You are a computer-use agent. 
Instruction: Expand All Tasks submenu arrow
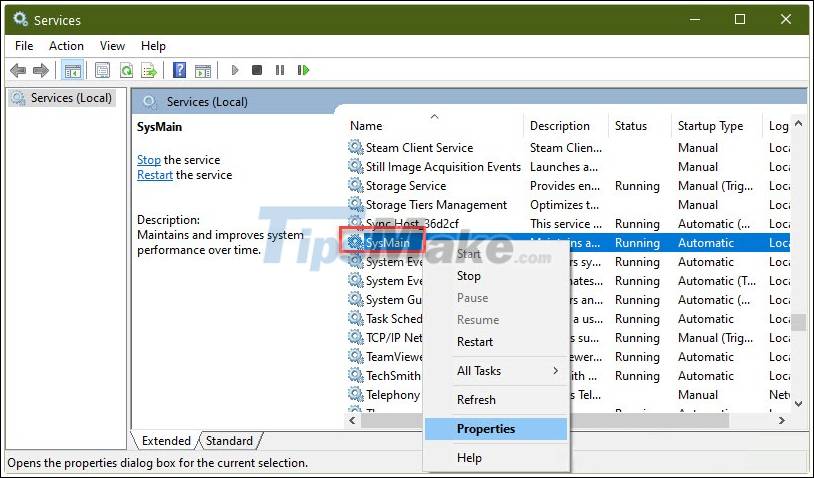[555, 371]
